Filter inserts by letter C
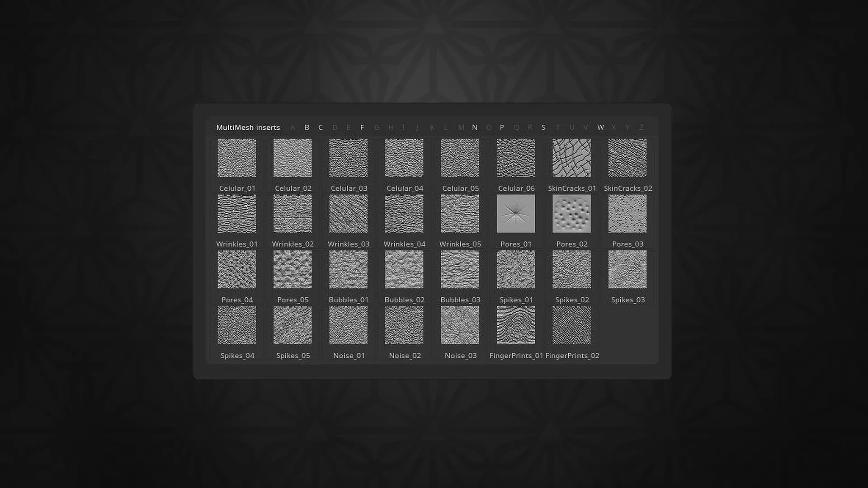 [321, 127]
